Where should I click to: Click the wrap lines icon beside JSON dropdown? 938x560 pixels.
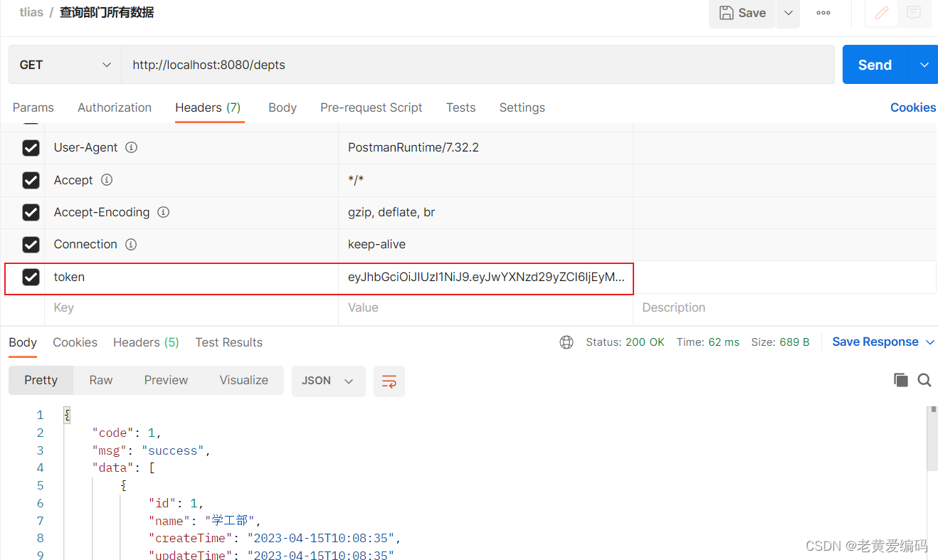[389, 381]
